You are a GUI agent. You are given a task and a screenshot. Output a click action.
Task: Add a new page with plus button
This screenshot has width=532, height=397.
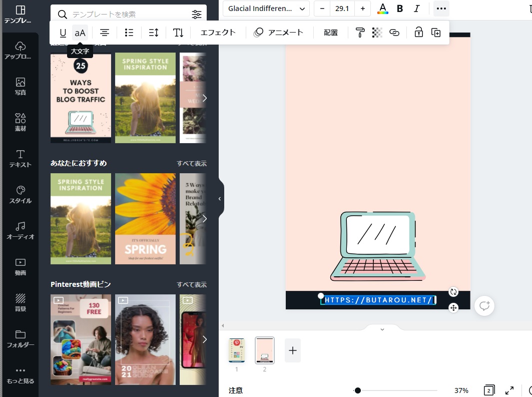point(292,350)
